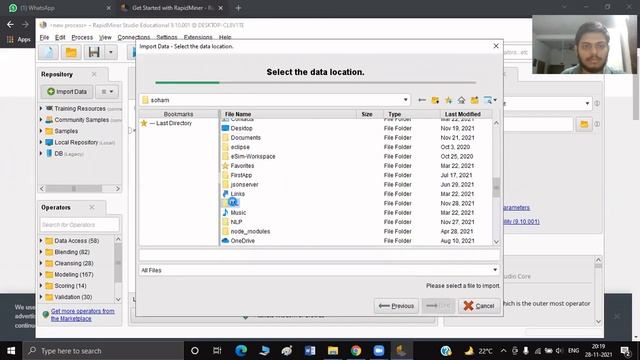Open the File menu
The width and height of the screenshot is (640, 360).
(x=44, y=37)
